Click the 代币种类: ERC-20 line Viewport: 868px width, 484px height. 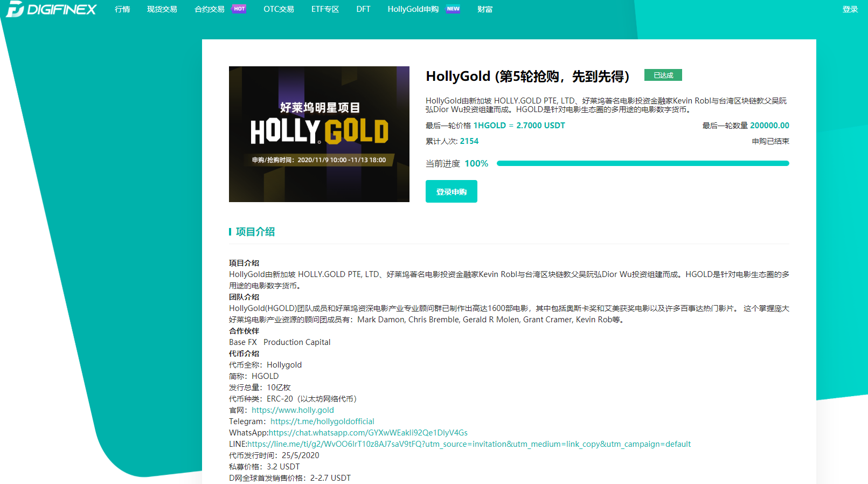click(x=294, y=399)
